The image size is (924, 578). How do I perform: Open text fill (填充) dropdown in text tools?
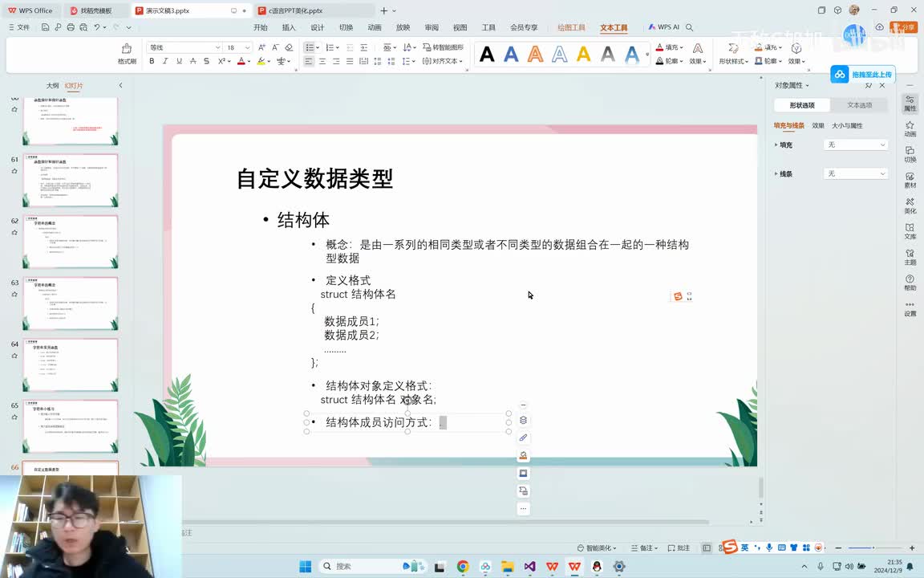point(670,47)
